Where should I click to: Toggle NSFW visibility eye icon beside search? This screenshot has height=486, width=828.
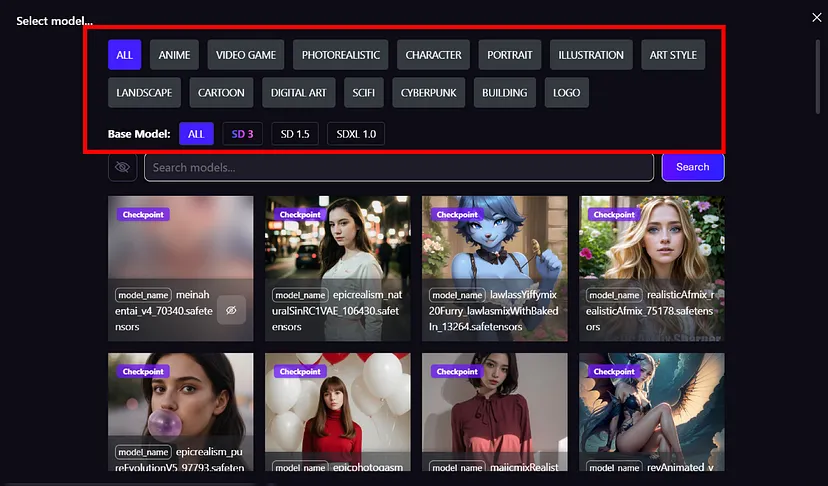coord(123,167)
